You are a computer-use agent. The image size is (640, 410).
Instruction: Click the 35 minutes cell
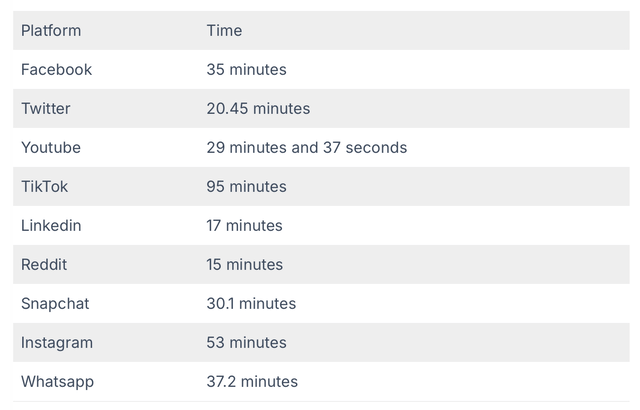click(x=246, y=69)
